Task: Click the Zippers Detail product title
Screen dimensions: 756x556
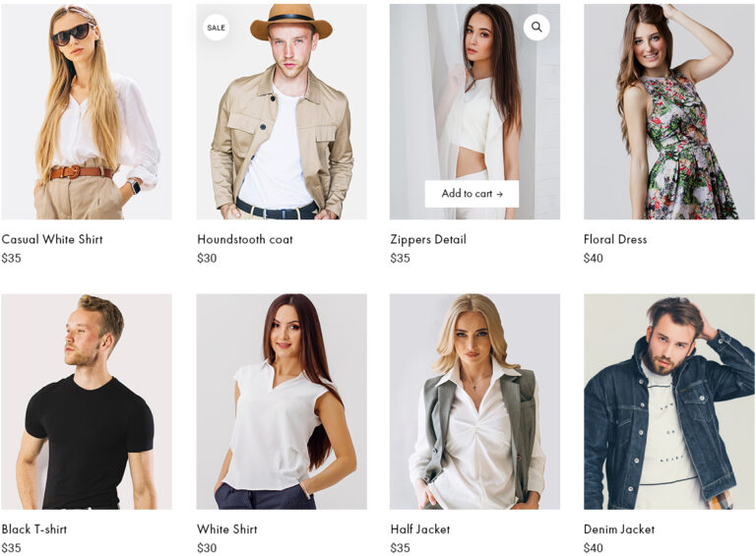Action: pos(428,239)
